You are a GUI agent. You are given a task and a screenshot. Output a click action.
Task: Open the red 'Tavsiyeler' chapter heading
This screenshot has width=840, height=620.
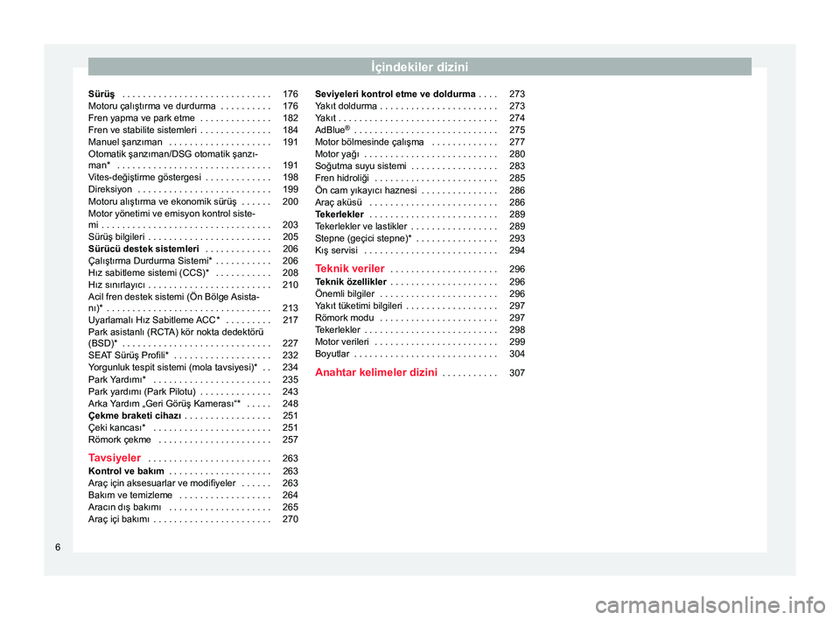click(192, 458)
